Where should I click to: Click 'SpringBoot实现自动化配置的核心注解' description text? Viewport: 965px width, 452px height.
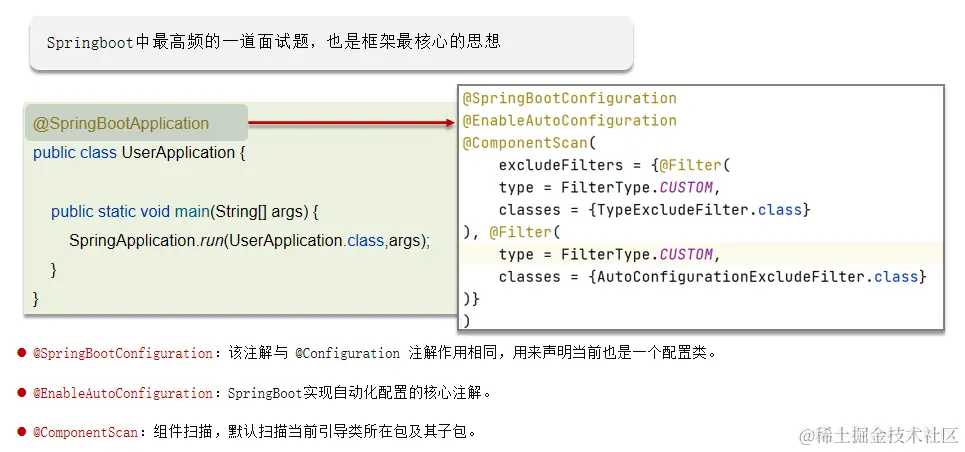359,393
